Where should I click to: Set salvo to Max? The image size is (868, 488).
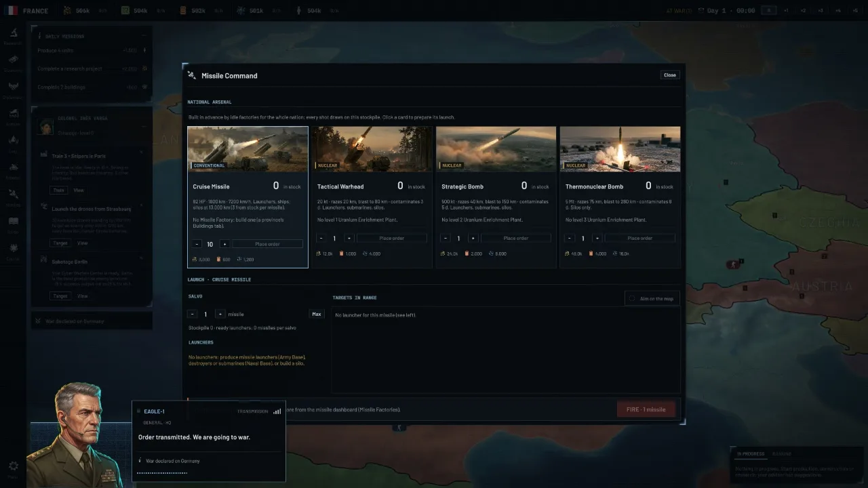pyautogui.click(x=317, y=314)
